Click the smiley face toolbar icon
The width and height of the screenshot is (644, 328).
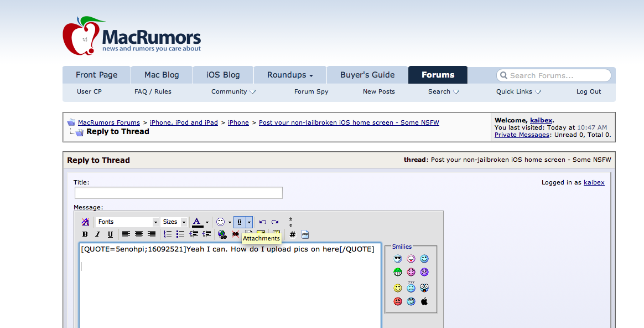click(221, 222)
